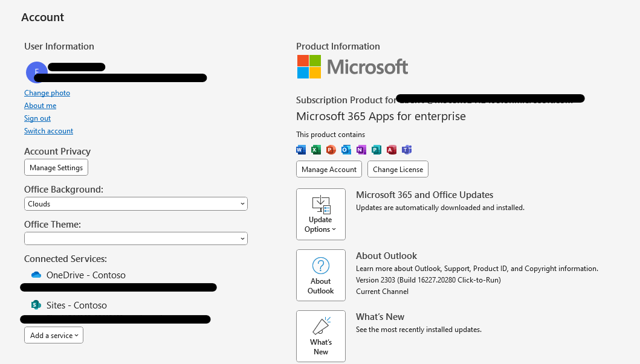Click the Publisher product icon

click(x=377, y=150)
